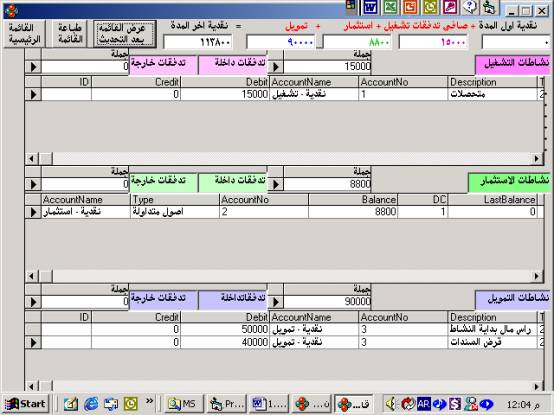The width and height of the screenshot is (554, 415).
Task: Select the record selector of the 50000 row
Action: 33,330
